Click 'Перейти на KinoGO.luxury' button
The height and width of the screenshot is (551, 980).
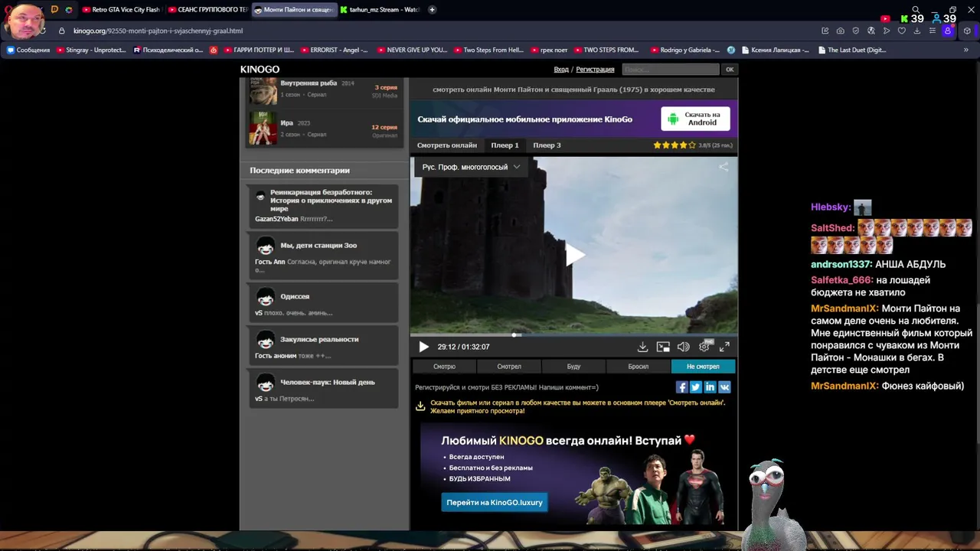[495, 502]
